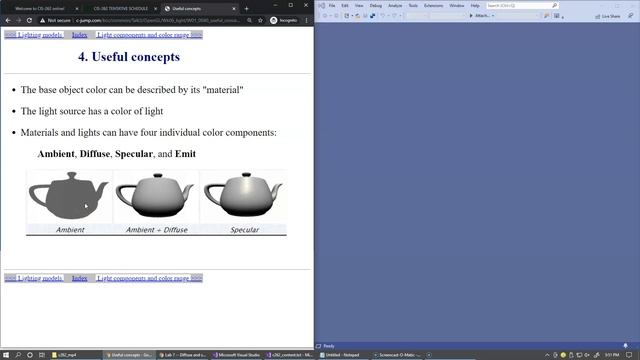Click the Incognito profile indicator

point(284,20)
